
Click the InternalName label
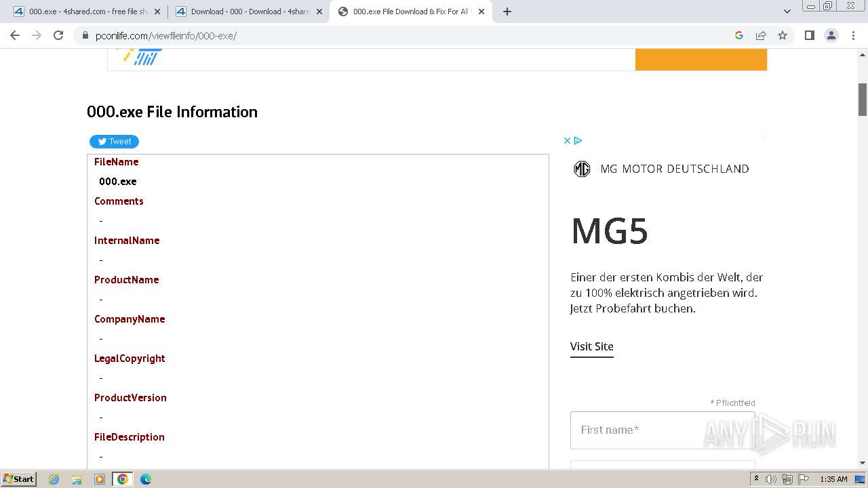(127, 241)
